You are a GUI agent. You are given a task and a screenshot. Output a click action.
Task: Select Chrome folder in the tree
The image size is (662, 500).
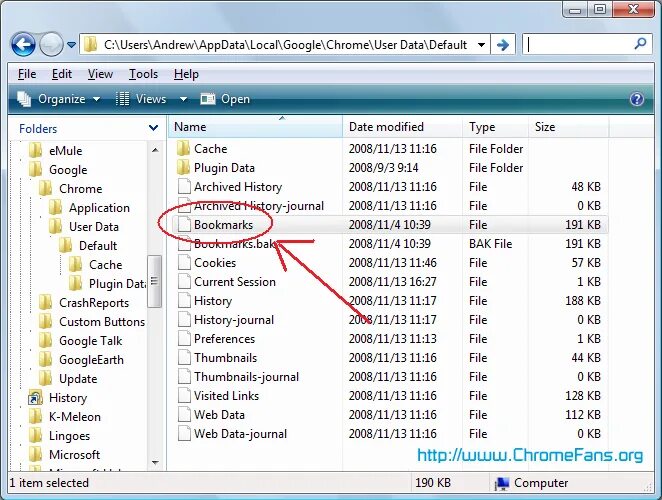point(70,189)
